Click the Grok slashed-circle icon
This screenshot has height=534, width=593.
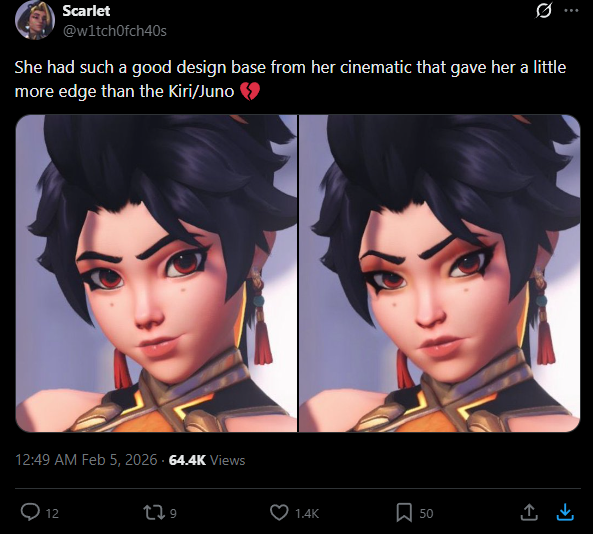click(x=543, y=11)
